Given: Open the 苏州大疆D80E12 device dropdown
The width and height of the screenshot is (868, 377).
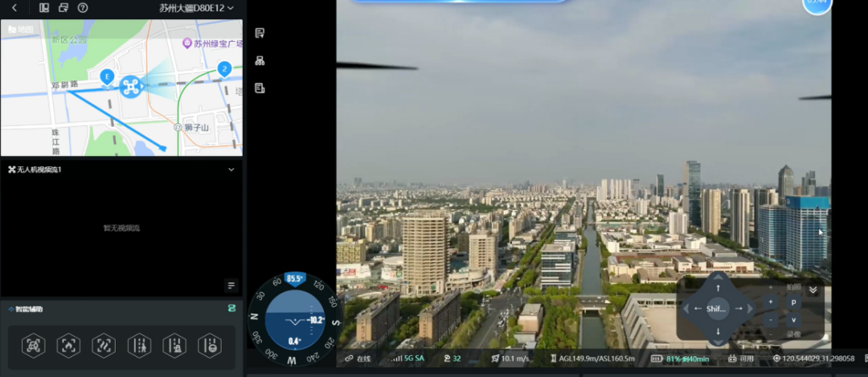Looking at the screenshot, I should click(x=197, y=8).
